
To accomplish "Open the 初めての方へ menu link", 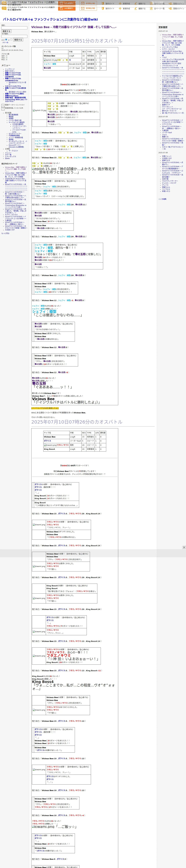I will [10, 71].
